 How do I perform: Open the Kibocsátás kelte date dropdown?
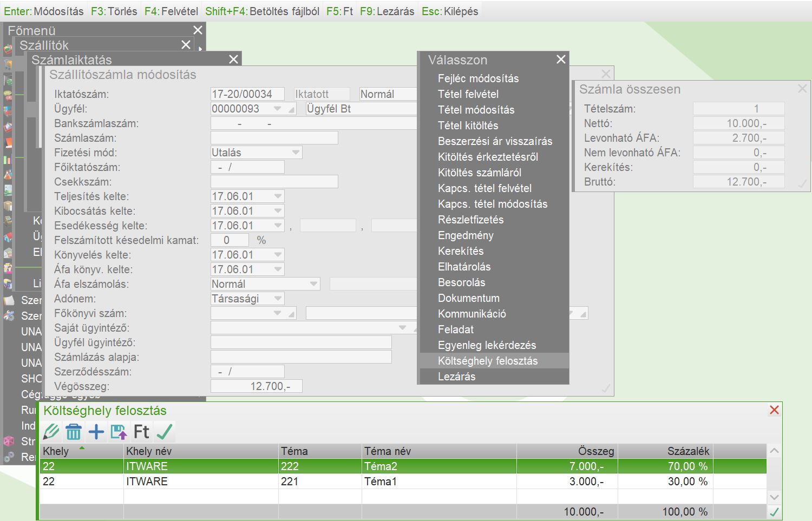tap(278, 211)
